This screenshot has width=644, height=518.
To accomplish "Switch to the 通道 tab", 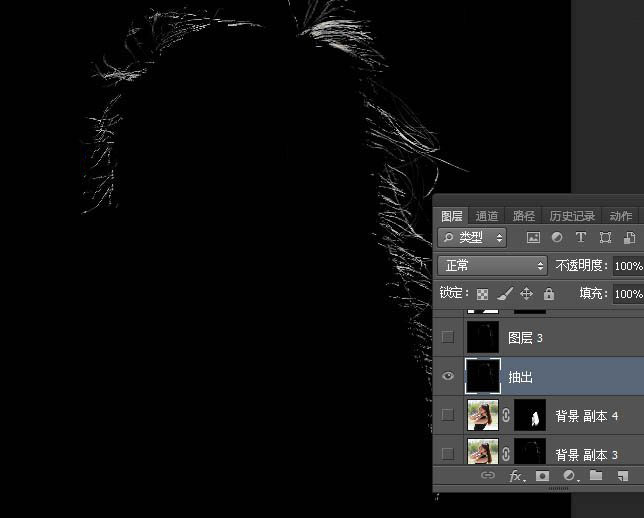I will click(487, 216).
